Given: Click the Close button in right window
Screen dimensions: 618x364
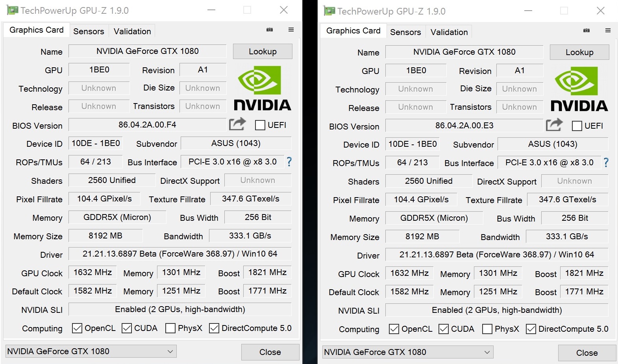Looking at the screenshot, I should click(x=587, y=353).
